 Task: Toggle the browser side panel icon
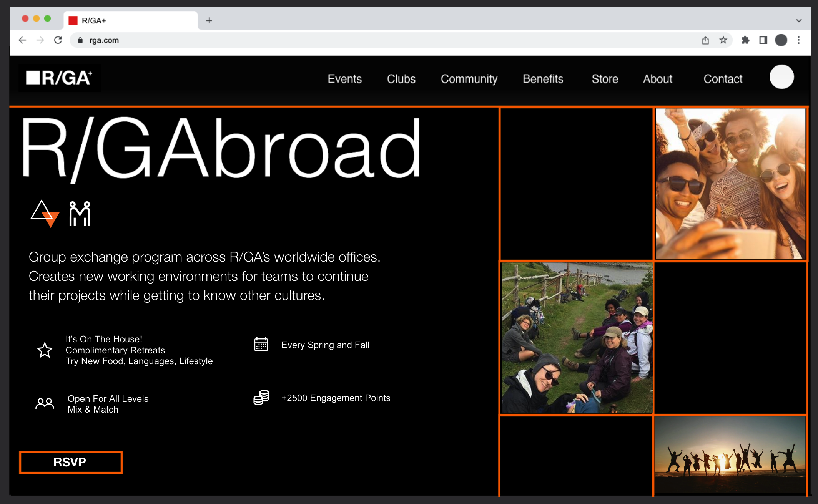click(x=763, y=40)
